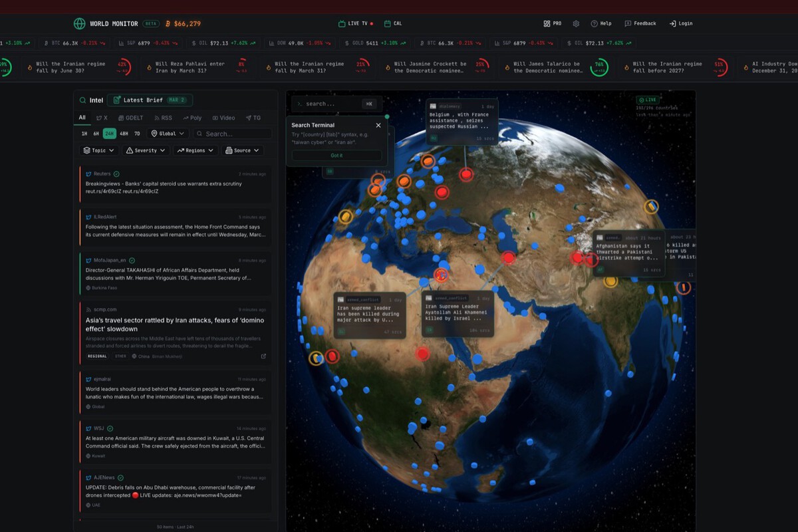Switch to the Video tab
Image resolution: width=798 pixels, height=532 pixels.
click(223, 118)
